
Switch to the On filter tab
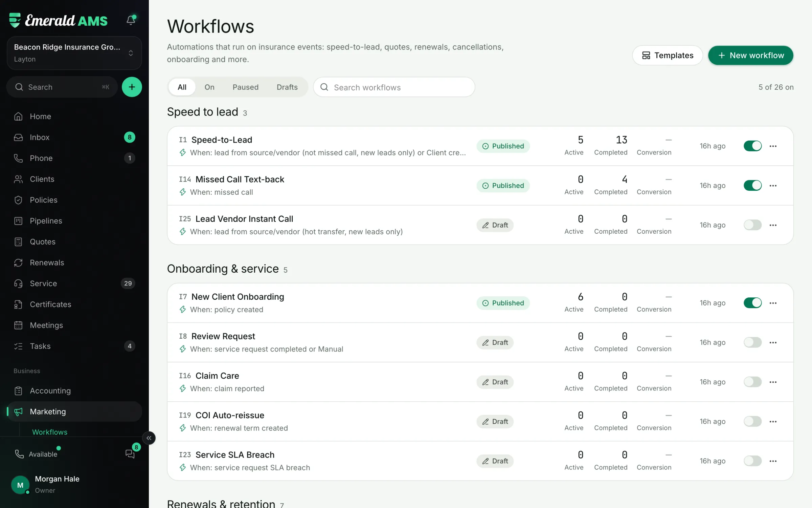pos(209,87)
